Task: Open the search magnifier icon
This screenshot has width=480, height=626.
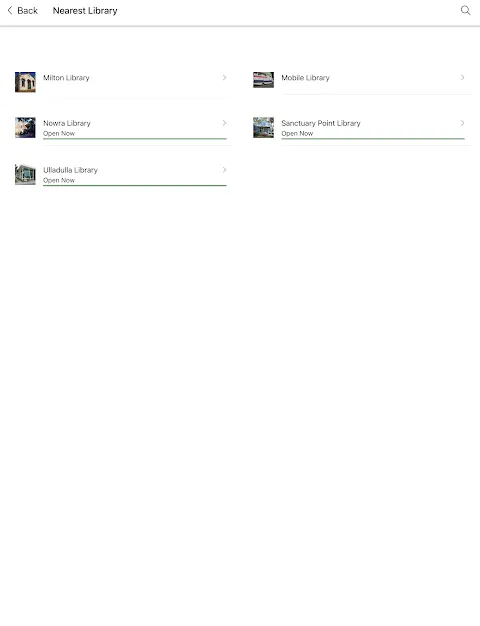Action: point(465,10)
